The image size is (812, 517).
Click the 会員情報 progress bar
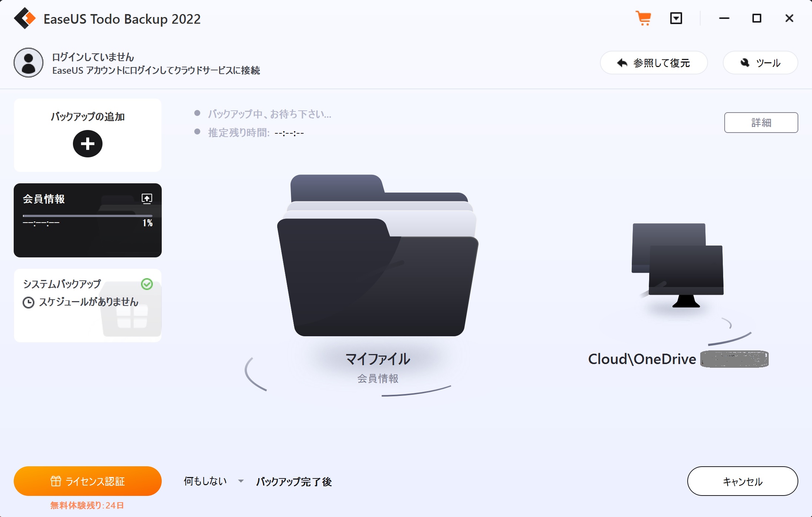click(x=88, y=216)
